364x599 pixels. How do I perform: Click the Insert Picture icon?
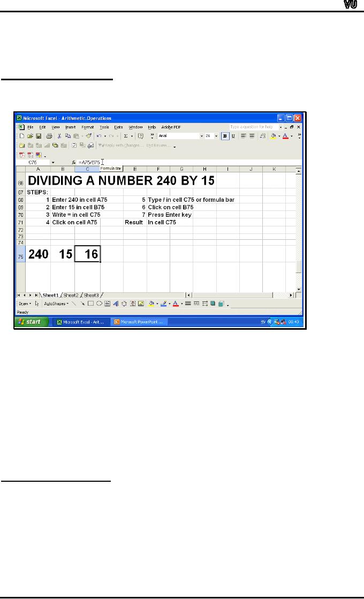(141, 304)
